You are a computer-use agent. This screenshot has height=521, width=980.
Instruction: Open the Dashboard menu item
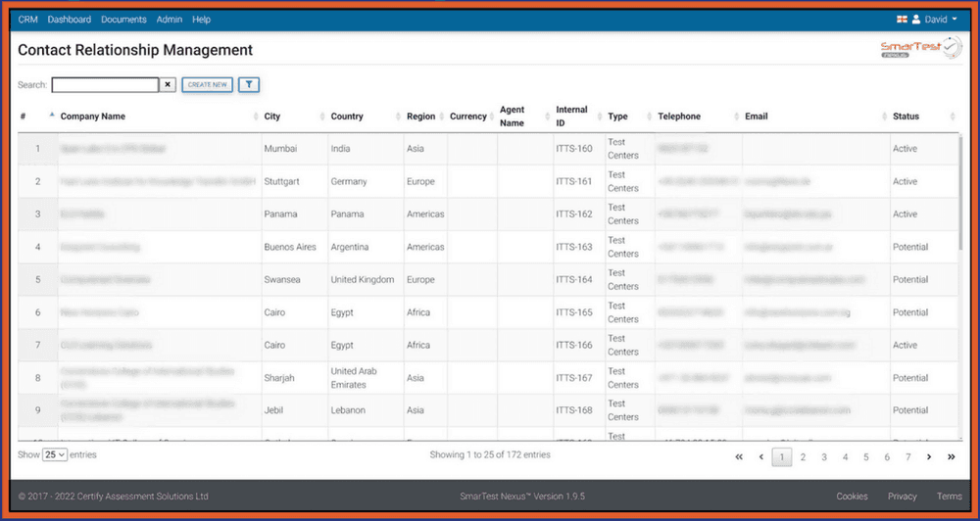[69, 20]
